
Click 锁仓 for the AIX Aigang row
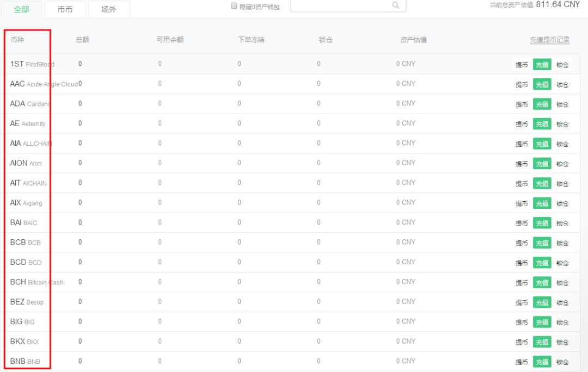[562, 203]
